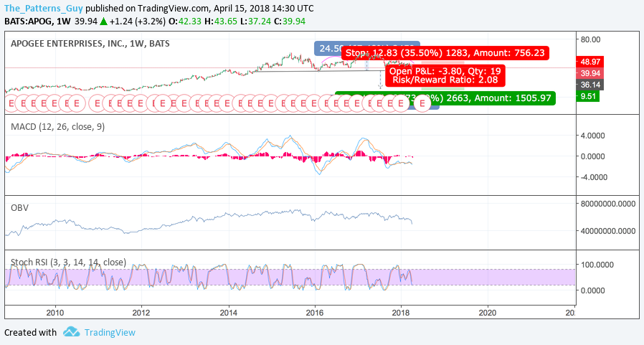Select the OBV indicator legend
Image resolution: width=644 pixels, height=345 pixels.
tap(19, 207)
